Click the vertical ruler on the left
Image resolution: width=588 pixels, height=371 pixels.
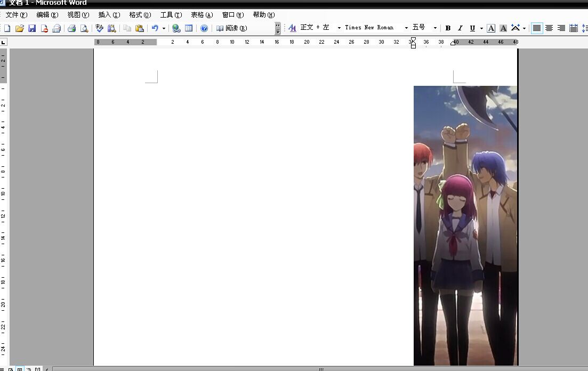coord(3,206)
